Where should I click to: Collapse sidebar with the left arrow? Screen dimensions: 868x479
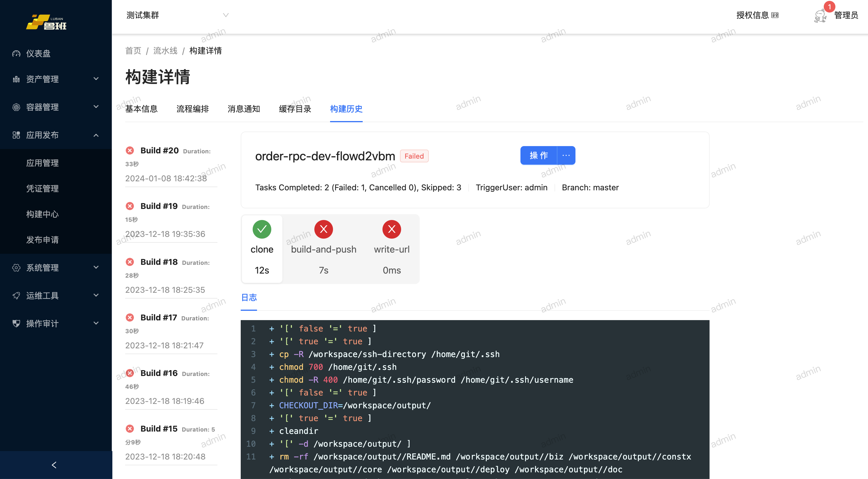point(54,465)
